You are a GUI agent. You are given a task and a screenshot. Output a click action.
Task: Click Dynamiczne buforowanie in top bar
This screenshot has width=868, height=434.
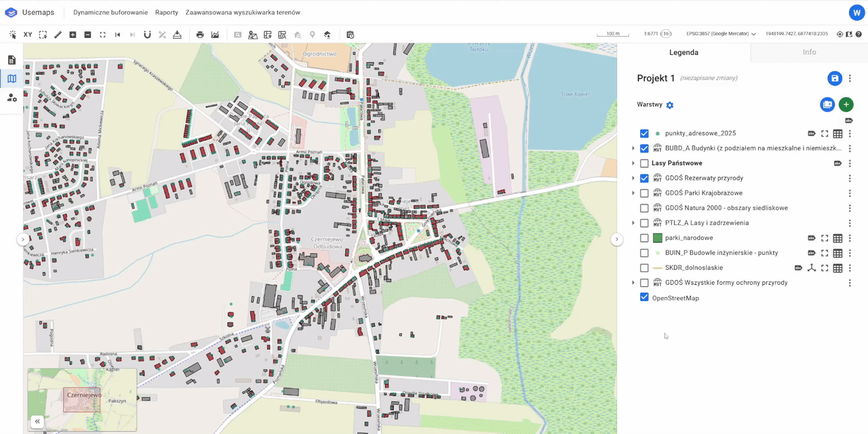click(111, 12)
